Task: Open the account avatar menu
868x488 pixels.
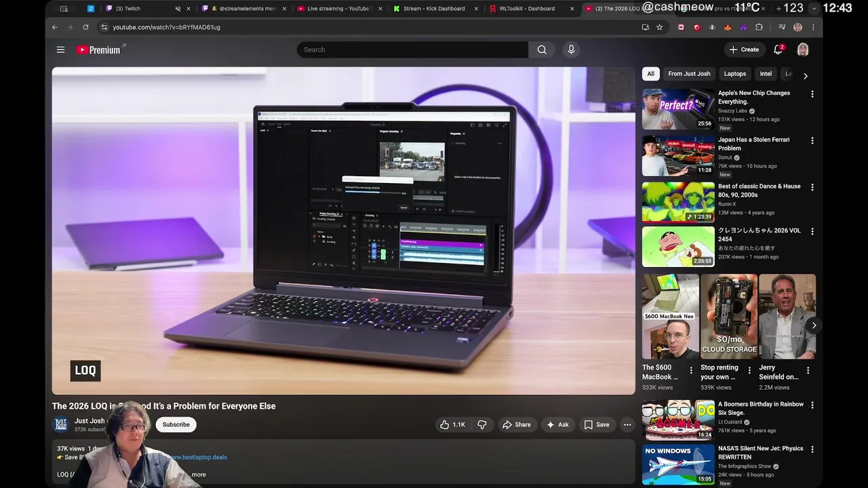Action: [x=803, y=49]
